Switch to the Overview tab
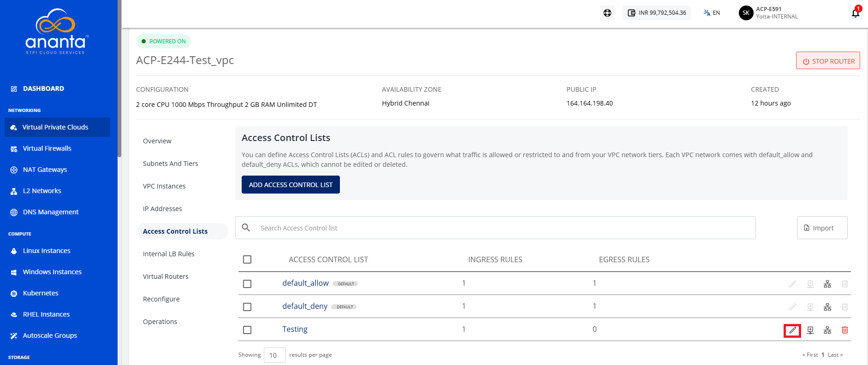 pos(157,141)
